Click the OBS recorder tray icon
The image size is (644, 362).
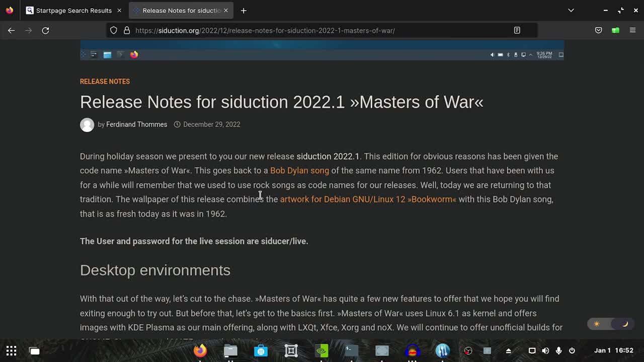tap(468, 350)
